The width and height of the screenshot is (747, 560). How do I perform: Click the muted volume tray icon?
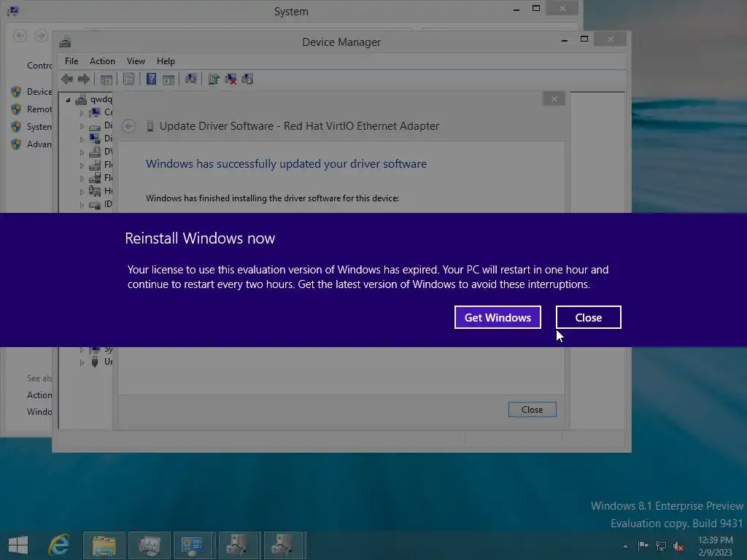pos(678,546)
